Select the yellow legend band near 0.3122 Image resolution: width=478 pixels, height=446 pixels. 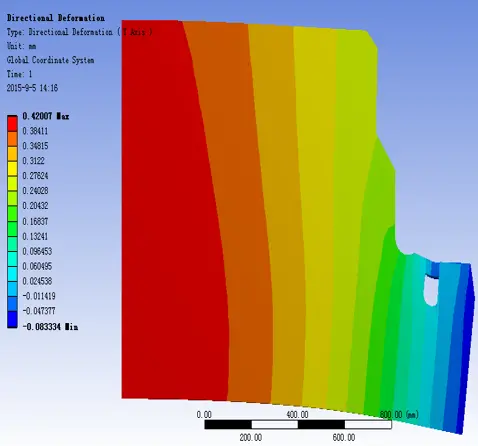pos(12,168)
